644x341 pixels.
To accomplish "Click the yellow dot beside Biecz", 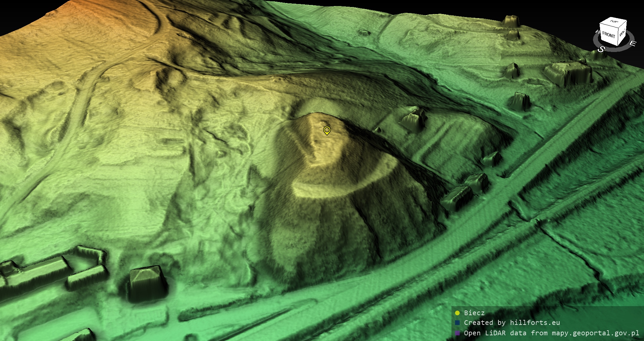I will point(457,313).
